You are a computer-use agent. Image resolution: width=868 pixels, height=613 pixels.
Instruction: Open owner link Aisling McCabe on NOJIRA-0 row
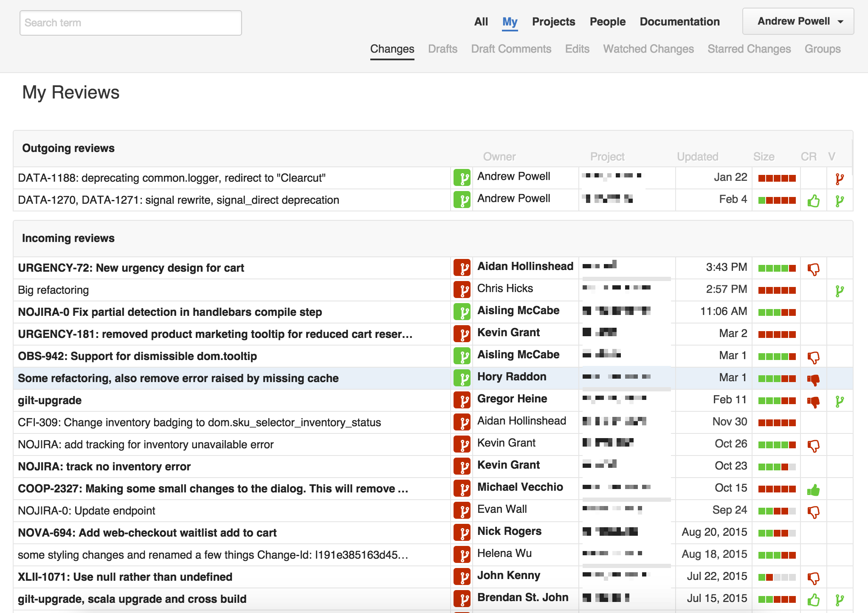point(518,310)
